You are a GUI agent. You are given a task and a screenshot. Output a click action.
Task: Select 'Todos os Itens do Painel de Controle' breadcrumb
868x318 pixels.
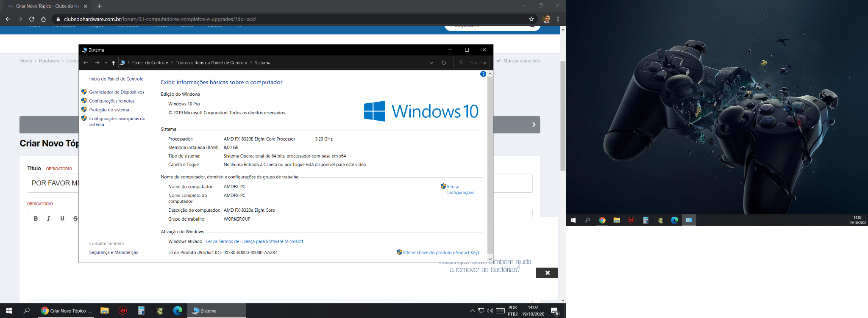[x=211, y=63]
